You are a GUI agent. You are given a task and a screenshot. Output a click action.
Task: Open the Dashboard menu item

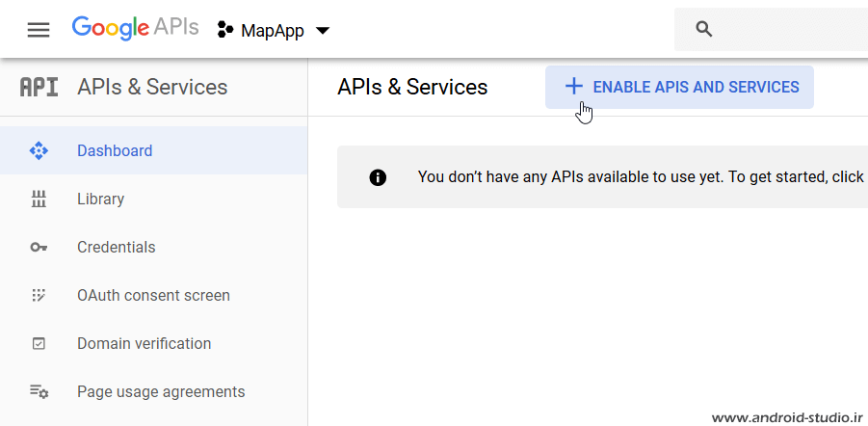pyautogui.click(x=154, y=150)
